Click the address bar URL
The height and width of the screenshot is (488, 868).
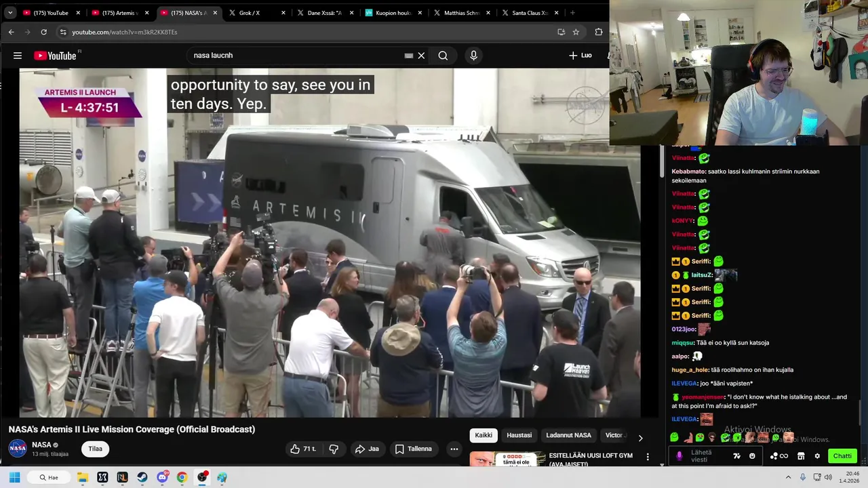point(124,32)
